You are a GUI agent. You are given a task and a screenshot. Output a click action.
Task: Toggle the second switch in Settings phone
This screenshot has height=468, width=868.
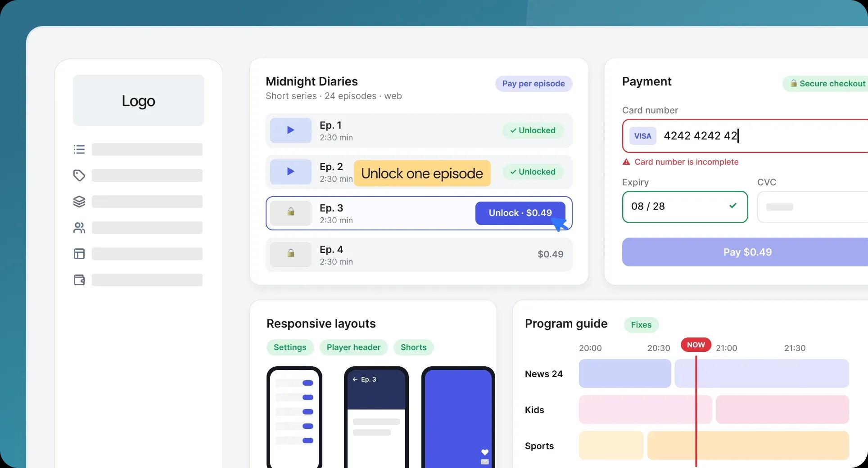tap(308, 397)
